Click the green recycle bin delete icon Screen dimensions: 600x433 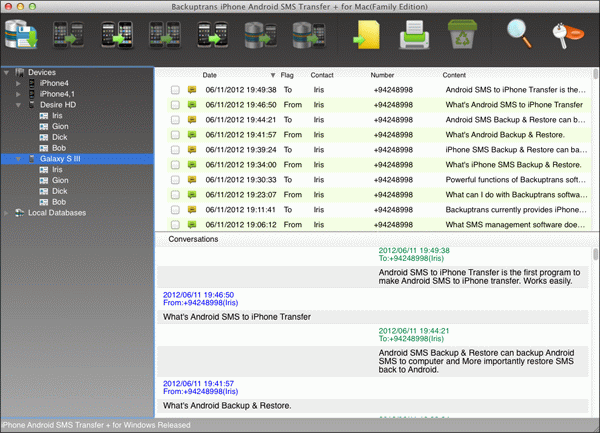462,34
